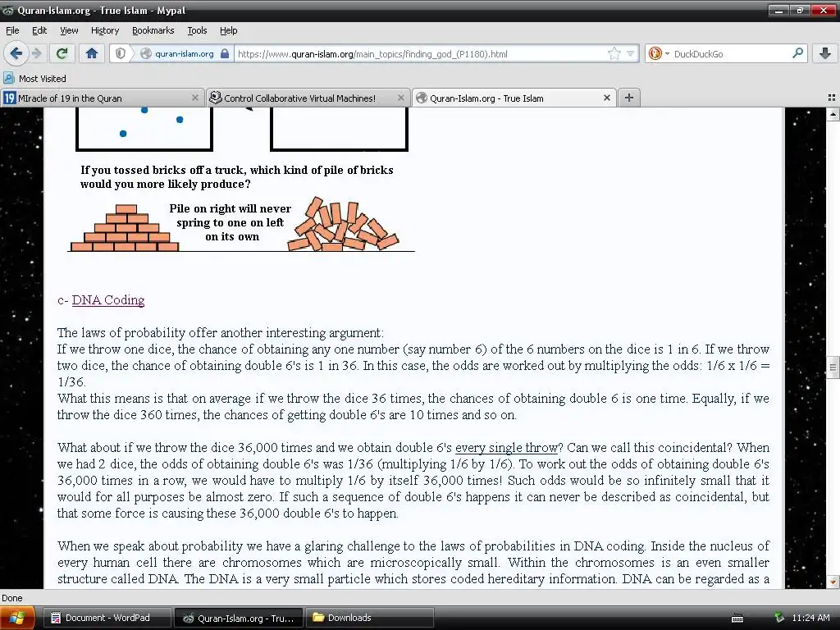Open the Home page button

point(92,53)
